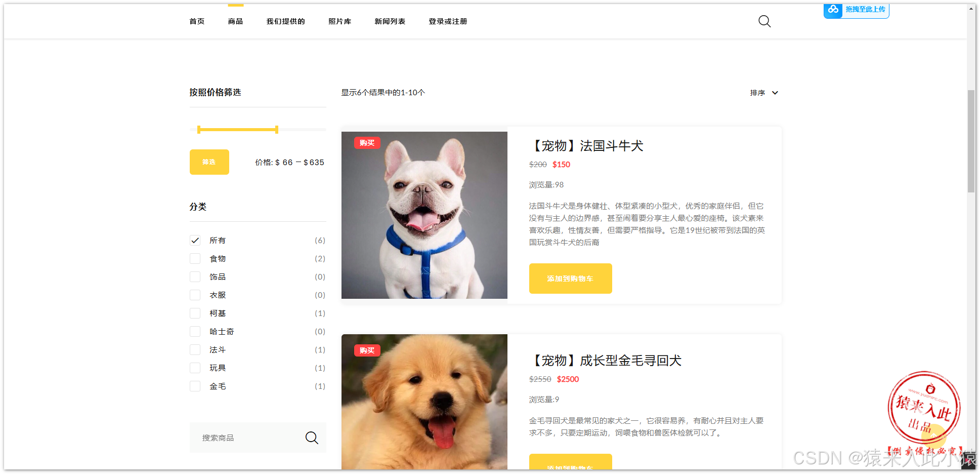The image size is (980, 474).
Task: Enable the 哈士奇 category filter
Action: [195, 331]
